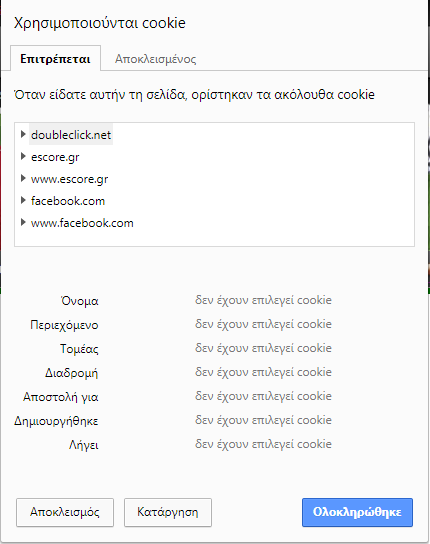Click the value beside the Λήγει label
This screenshot has height=544, width=430.
pyautogui.click(x=263, y=444)
